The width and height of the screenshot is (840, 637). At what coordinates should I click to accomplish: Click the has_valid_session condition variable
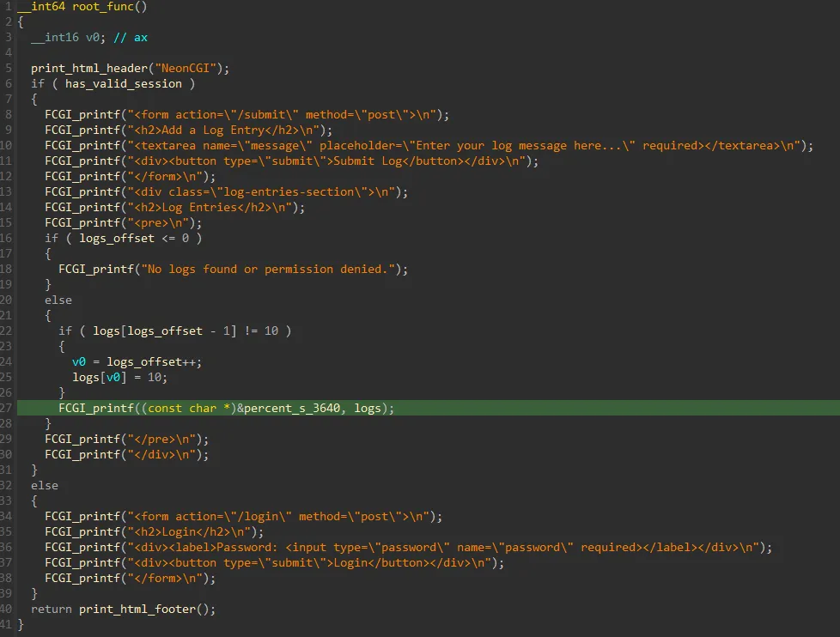[123, 84]
